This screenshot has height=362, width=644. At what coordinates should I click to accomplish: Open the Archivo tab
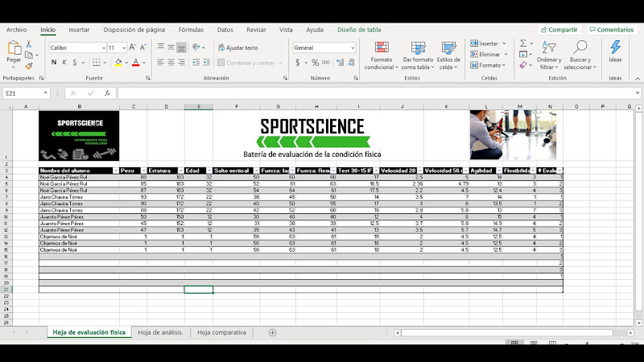[16, 30]
